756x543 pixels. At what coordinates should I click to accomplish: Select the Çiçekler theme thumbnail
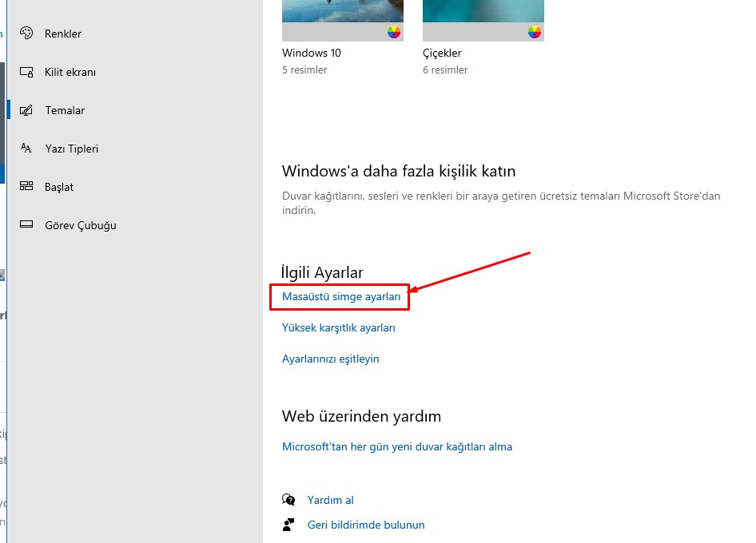(x=483, y=21)
